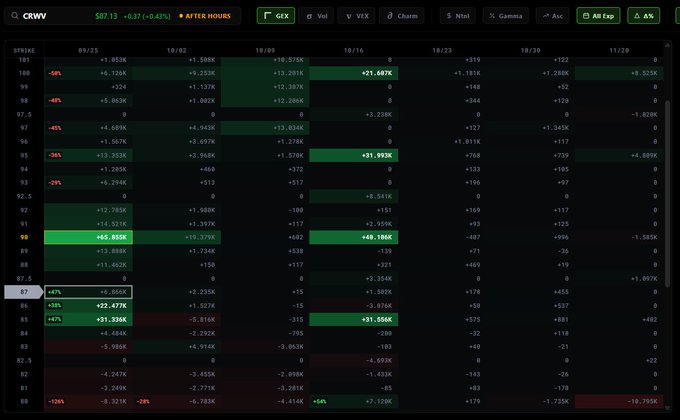Click the 10/30 cell at strike 80

530,402
